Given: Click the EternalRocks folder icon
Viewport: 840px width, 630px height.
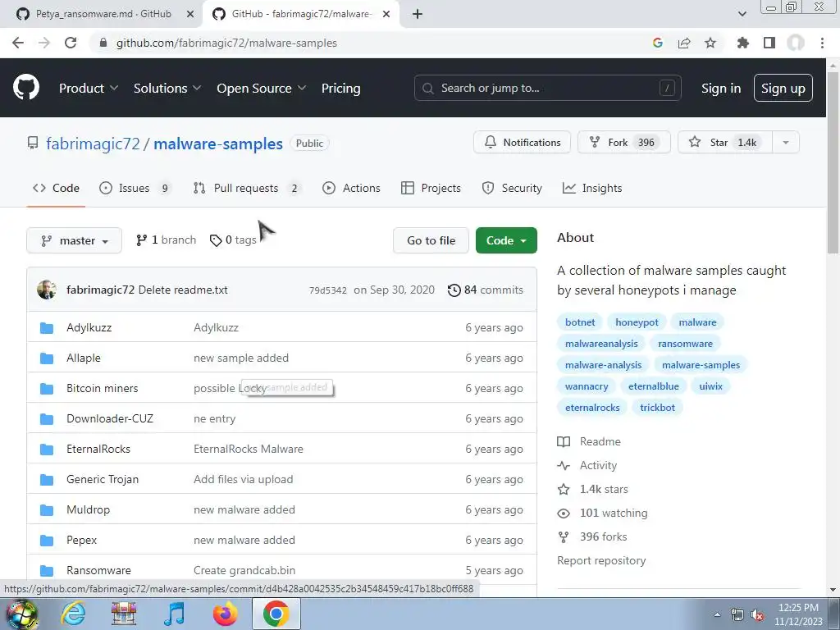Looking at the screenshot, I should (x=47, y=449).
